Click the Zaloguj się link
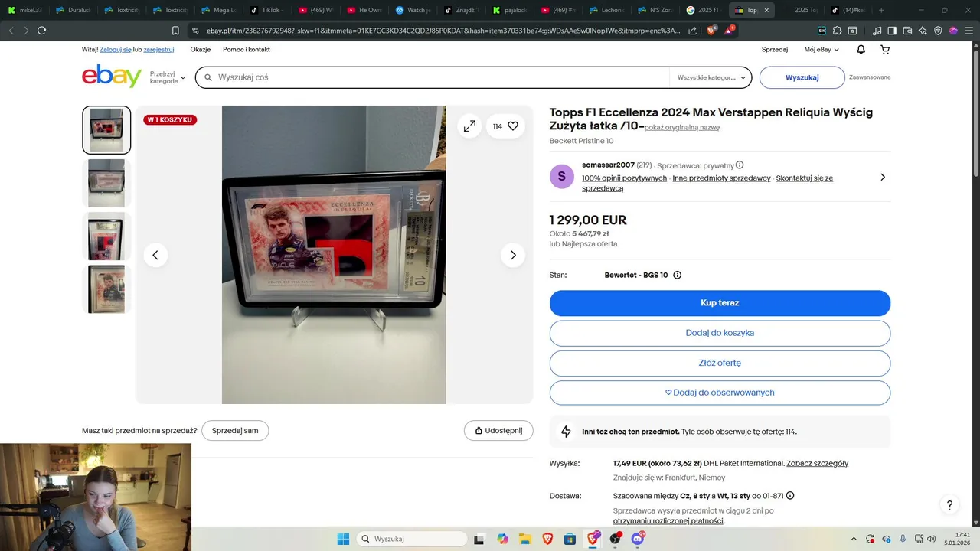980x551 pixels. 116,49
